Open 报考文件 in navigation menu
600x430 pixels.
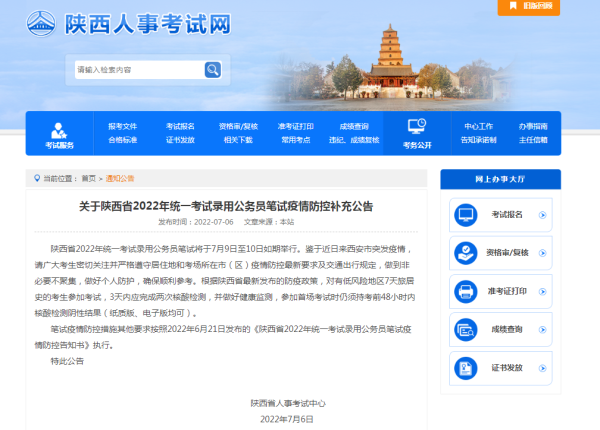pos(122,127)
